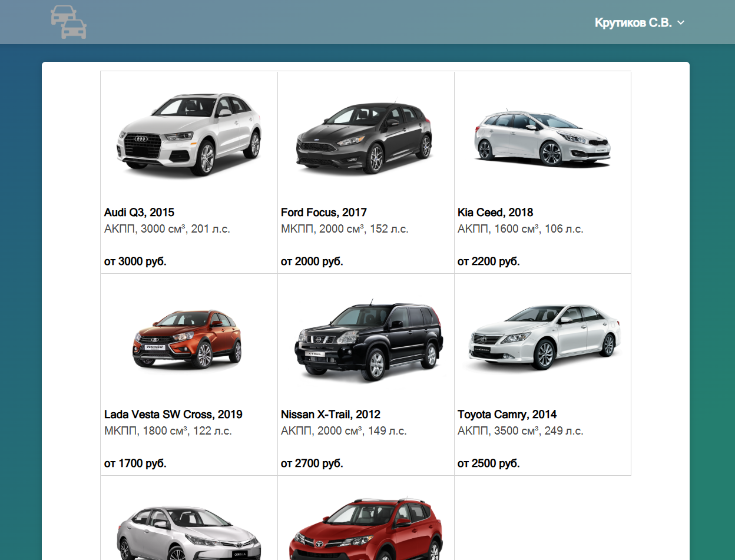Select the Audi Q3, 2015 title
The height and width of the screenshot is (560, 735).
point(140,213)
